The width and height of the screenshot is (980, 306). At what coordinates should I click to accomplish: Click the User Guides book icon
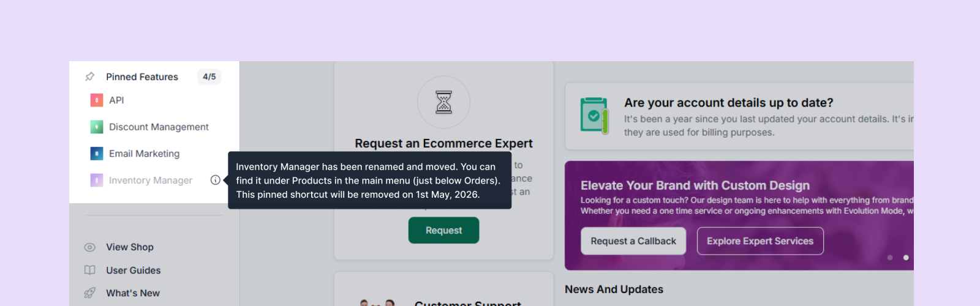[x=90, y=270]
